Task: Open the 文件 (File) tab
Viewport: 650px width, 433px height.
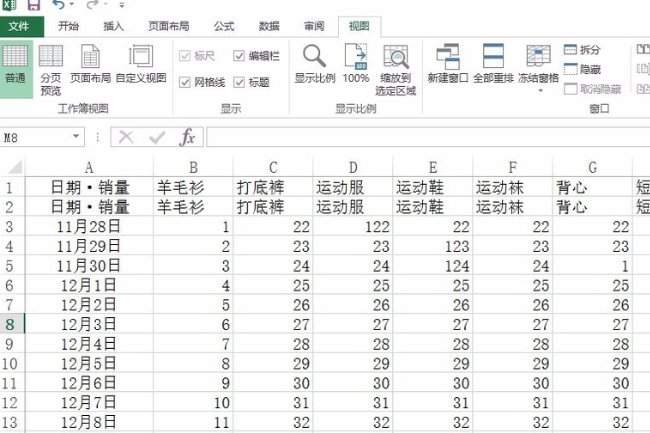Action: [x=20, y=27]
